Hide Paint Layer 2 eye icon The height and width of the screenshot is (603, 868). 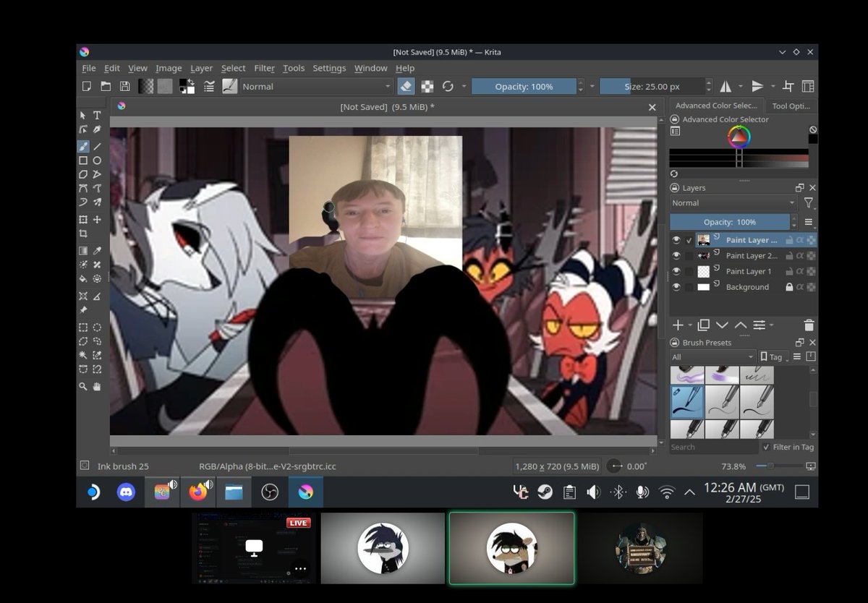click(676, 255)
